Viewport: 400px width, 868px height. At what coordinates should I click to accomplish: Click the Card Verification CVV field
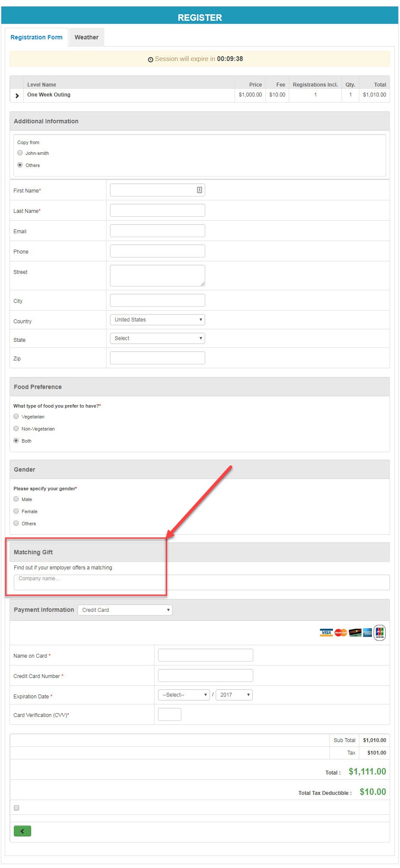[170, 714]
